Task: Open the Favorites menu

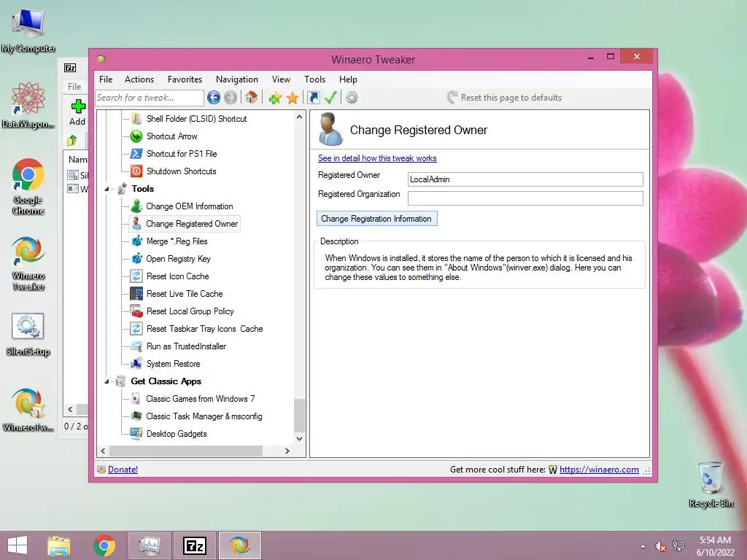Action: pyautogui.click(x=185, y=79)
